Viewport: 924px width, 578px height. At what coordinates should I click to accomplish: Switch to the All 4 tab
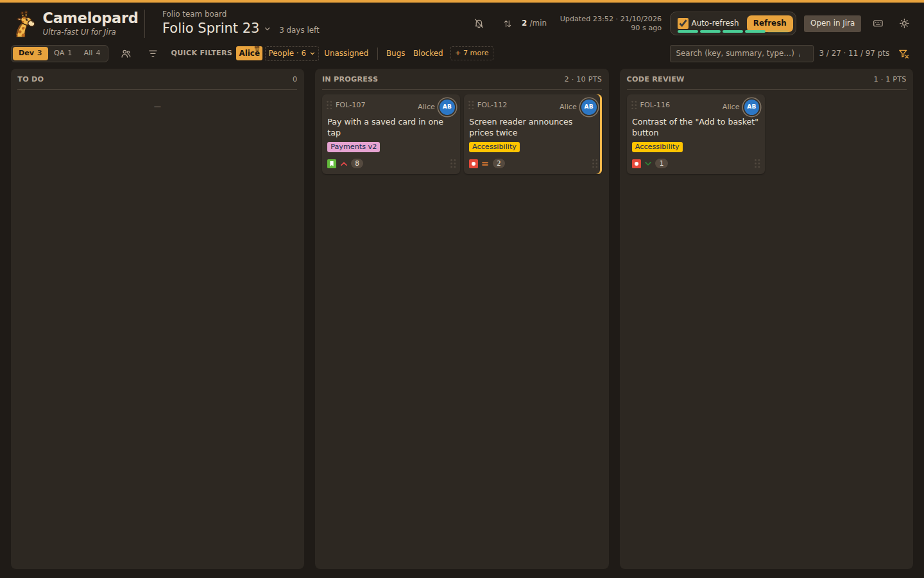tap(92, 53)
